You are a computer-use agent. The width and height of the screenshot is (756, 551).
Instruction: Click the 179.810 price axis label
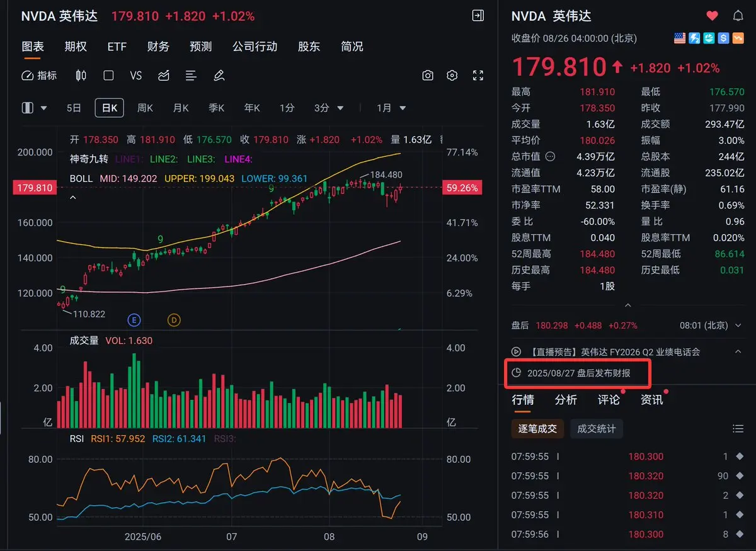(35, 188)
